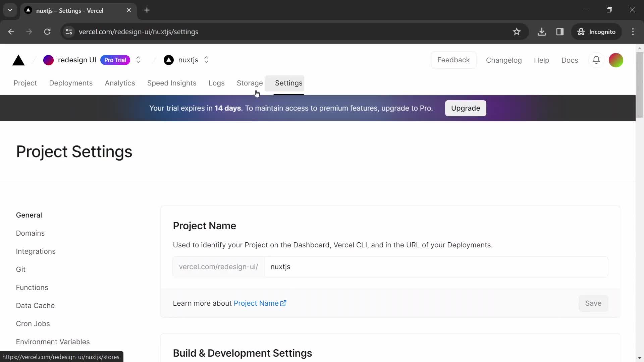This screenshot has width=644, height=362.
Task: Open a new browser tab
Action: [x=147, y=10]
